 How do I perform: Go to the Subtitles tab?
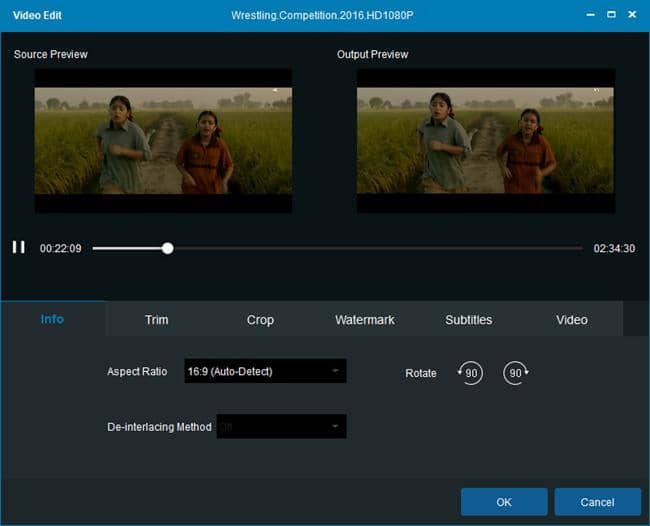(x=468, y=320)
